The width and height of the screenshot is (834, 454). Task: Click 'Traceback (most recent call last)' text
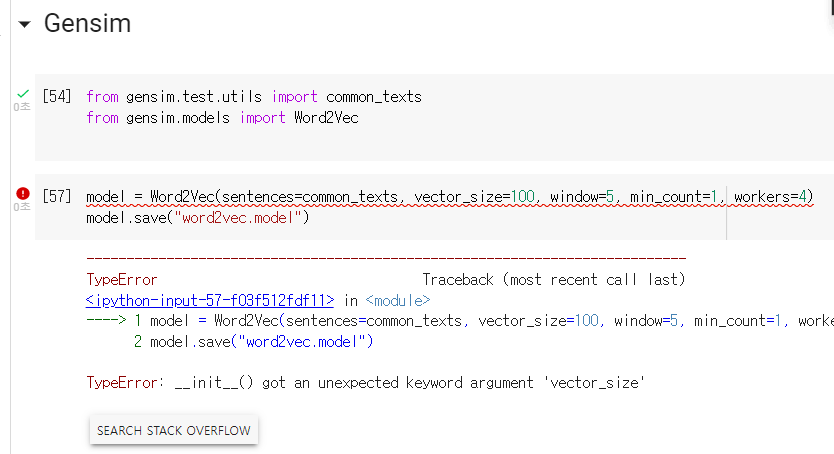(554, 280)
